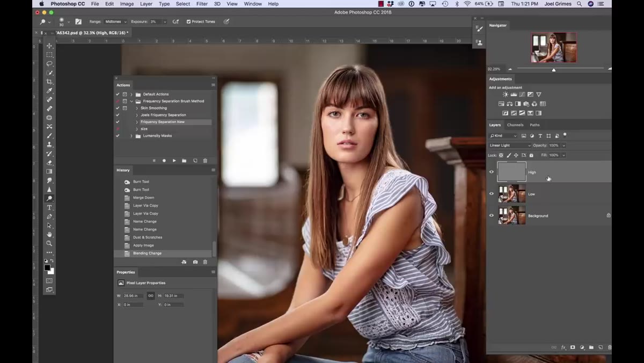Select the Move tool
644x363 pixels.
(x=49, y=46)
